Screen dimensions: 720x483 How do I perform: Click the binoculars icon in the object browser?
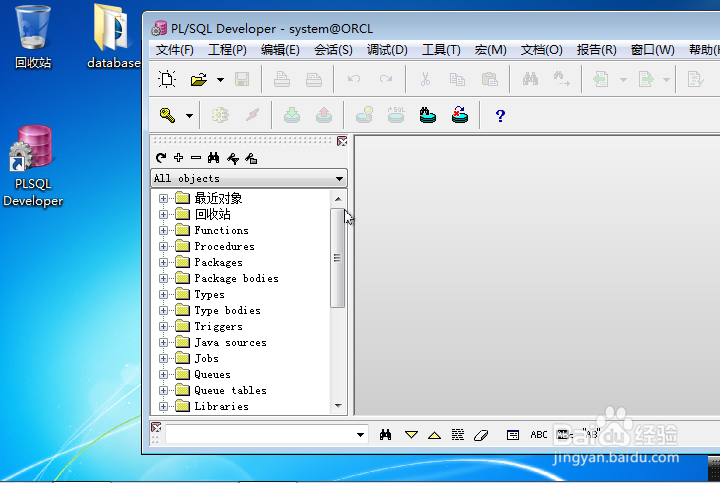(x=213, y=158)
